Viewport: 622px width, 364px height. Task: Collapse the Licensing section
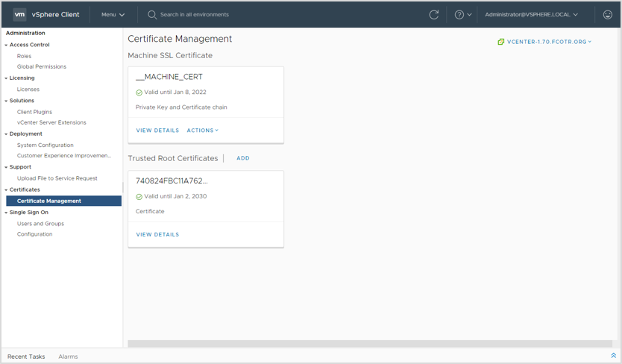6,78
